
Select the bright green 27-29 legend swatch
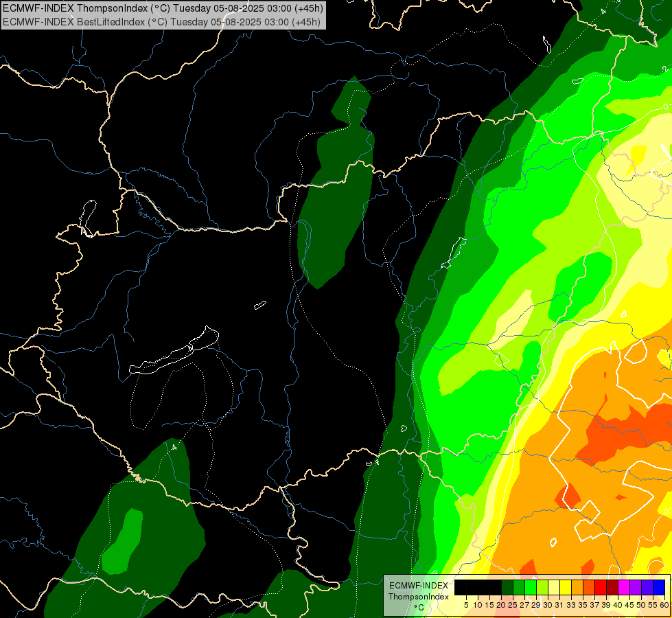click(x=531, y=587)
